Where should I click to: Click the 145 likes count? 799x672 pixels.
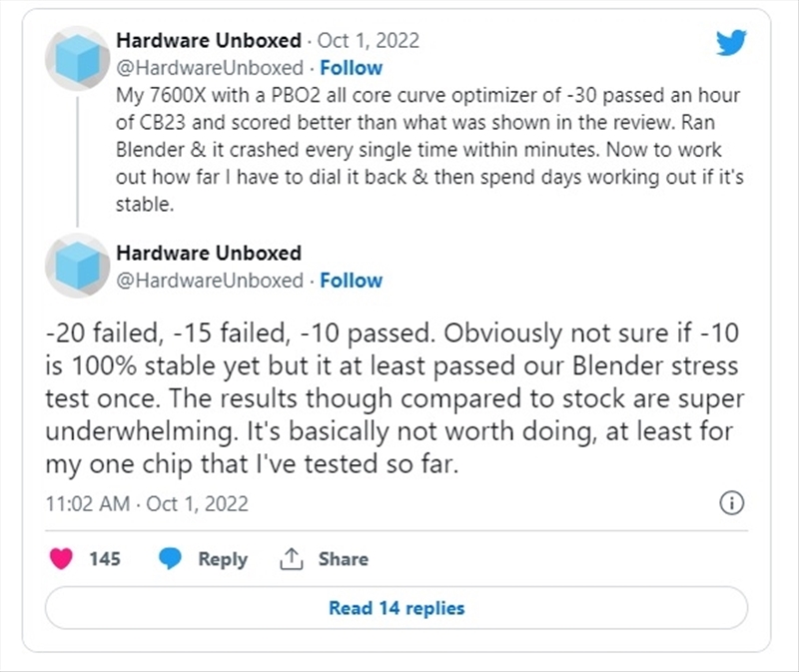click(x=105, y=559)
